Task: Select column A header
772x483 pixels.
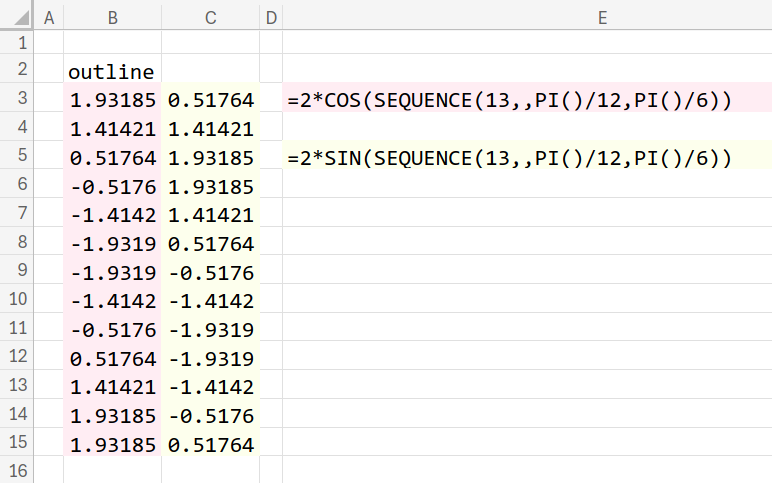Action: click(x=49, y=17)
